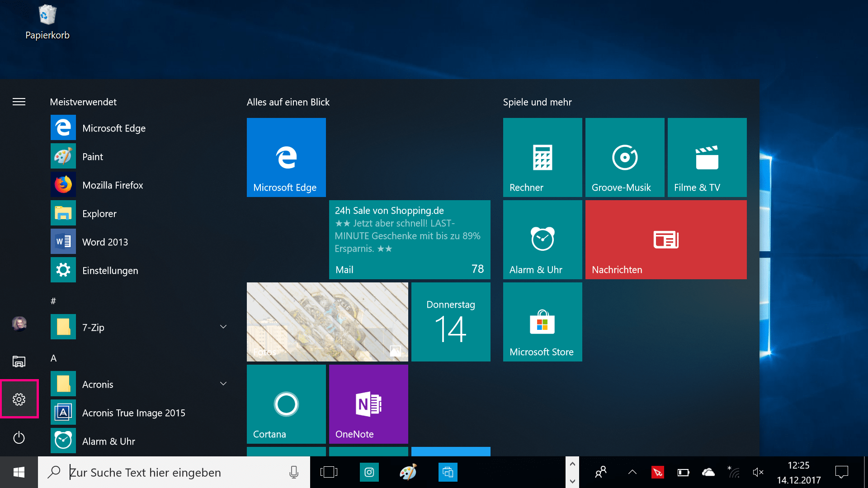The width and height of the screenshot is (868, 488).
Task: Expand the 7-Zip folder chevron
Action: (x=223, y=327)
